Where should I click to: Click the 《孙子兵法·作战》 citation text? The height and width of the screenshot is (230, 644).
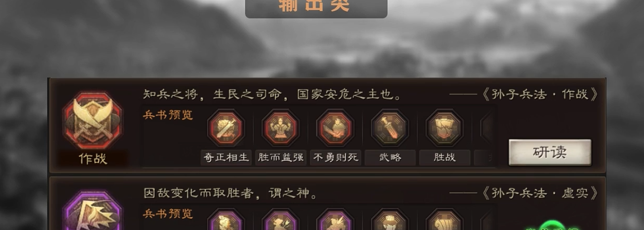(540, 94)
